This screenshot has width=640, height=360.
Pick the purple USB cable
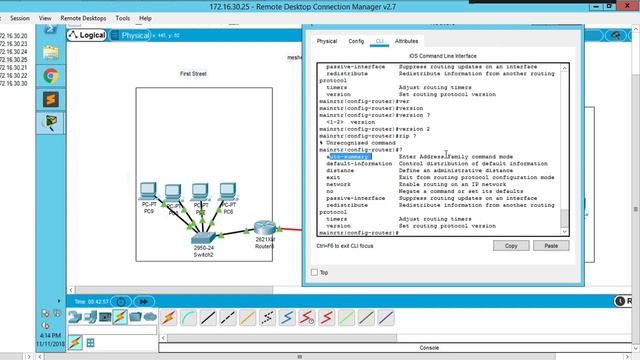[x=386, y=318]
